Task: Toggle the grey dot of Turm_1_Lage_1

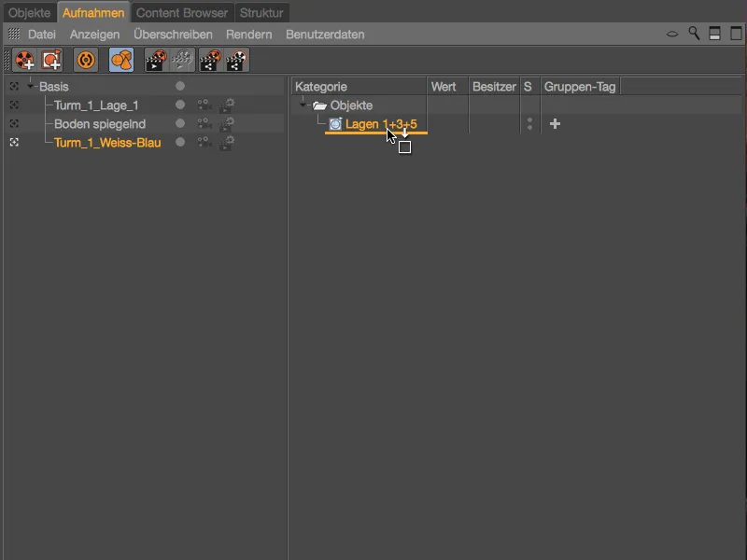Action: point(179,105)
